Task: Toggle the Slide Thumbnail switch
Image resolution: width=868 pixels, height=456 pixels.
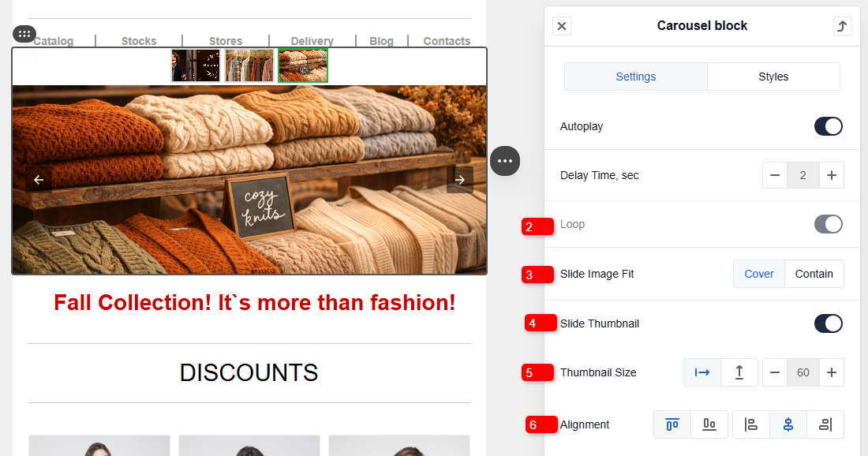Action: point(828,323)
